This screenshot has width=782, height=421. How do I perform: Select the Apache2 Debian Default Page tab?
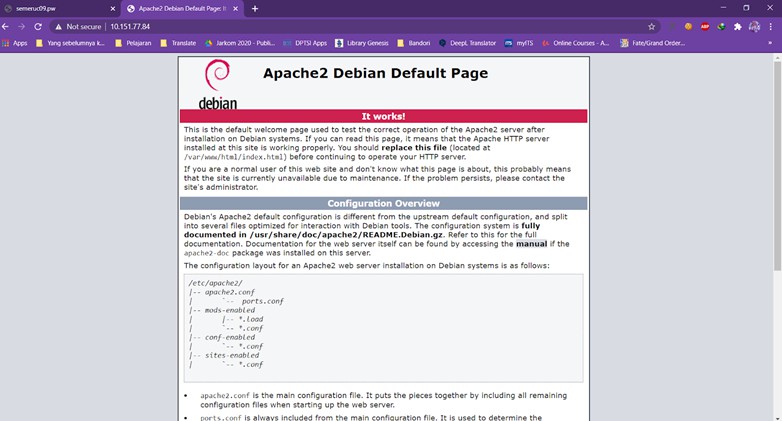(x=183, y=8)
